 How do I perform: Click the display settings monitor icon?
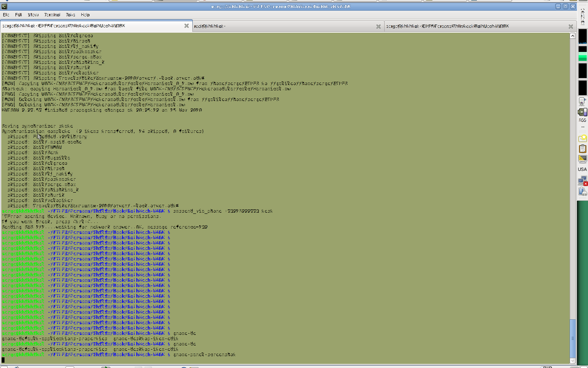(582, 159)
